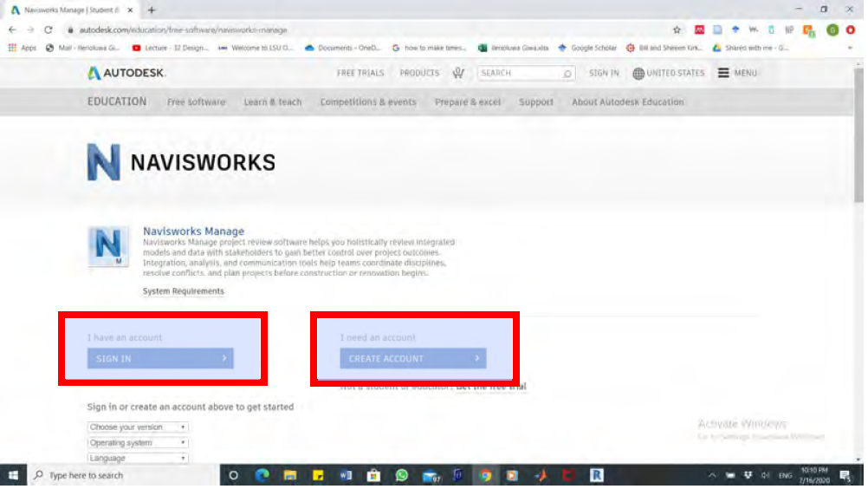Bookmark this page with star icon
Viewport: 868px width, 489px height.
pyautogui.click(x=677, y=29)
